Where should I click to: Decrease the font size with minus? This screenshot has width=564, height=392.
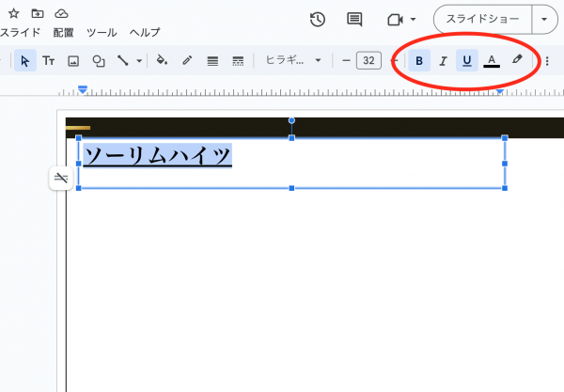346,61
